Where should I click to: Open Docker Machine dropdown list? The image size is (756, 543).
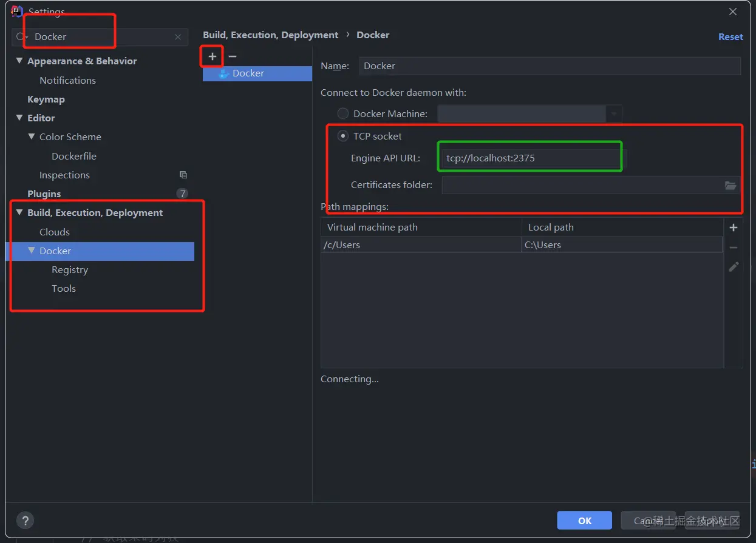(614, 113)
